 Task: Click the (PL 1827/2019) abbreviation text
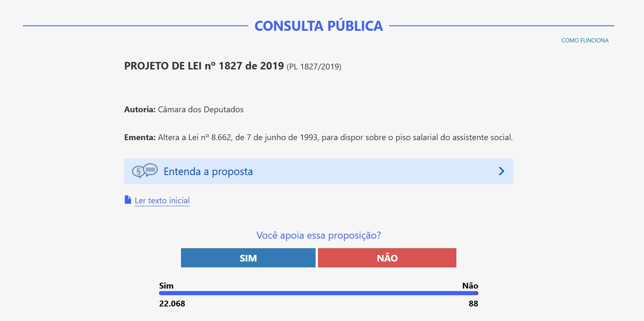(x=314, y=67)
